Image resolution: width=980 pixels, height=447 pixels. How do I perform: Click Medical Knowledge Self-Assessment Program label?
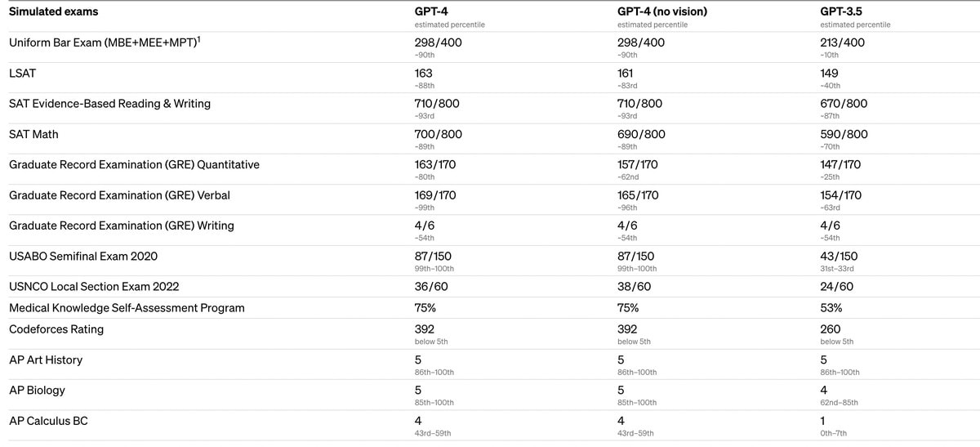point(127,308)
